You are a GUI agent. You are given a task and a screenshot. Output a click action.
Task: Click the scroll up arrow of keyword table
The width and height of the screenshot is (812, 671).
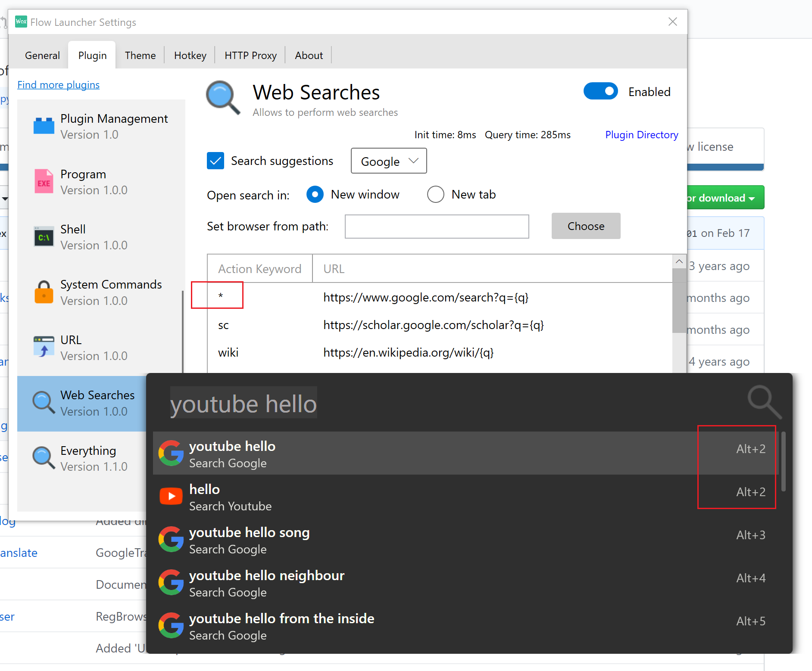point(679,261)
